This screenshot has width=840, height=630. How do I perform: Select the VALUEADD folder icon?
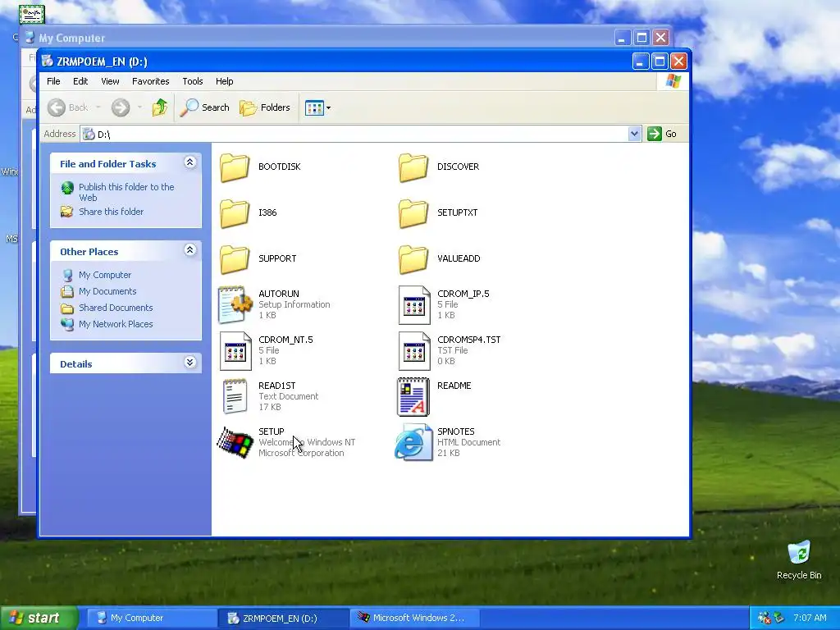click(413, 259)
